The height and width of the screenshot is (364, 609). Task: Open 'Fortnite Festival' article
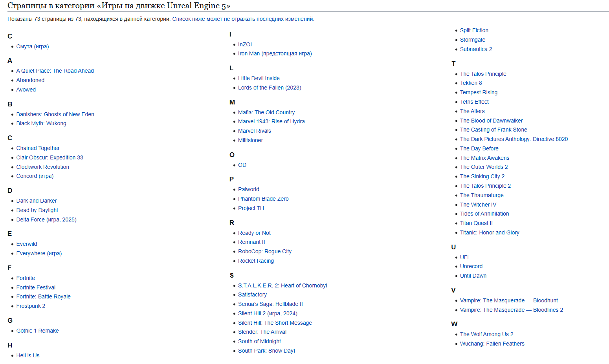(x=36, y=287)
